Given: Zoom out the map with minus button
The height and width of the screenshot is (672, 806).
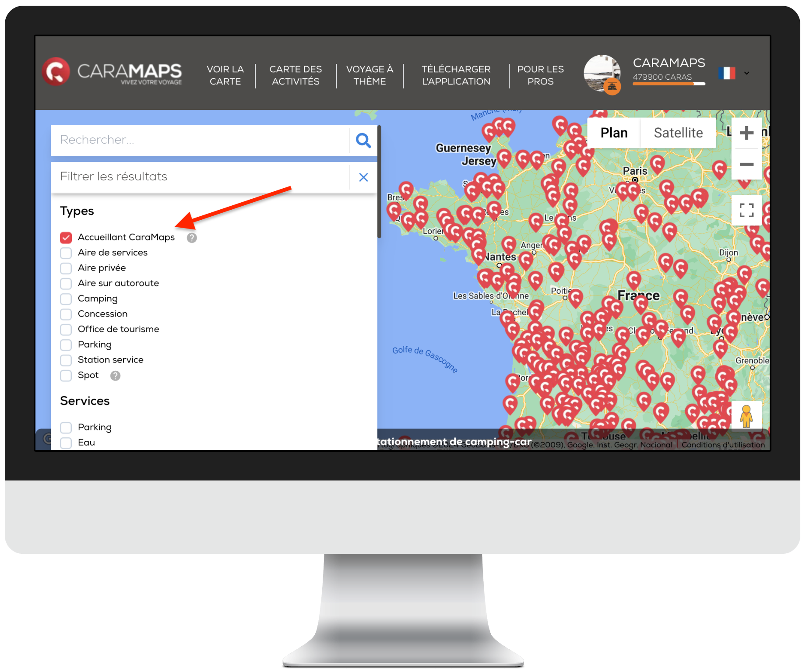Looking at the screenshot, I should [746, 164].
